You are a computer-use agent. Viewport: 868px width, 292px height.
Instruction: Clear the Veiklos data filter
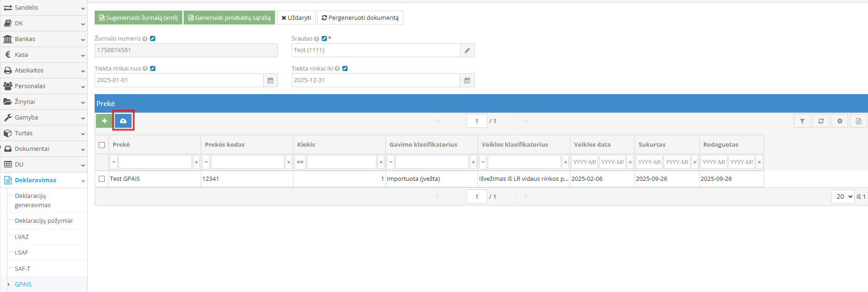(630, 162)
